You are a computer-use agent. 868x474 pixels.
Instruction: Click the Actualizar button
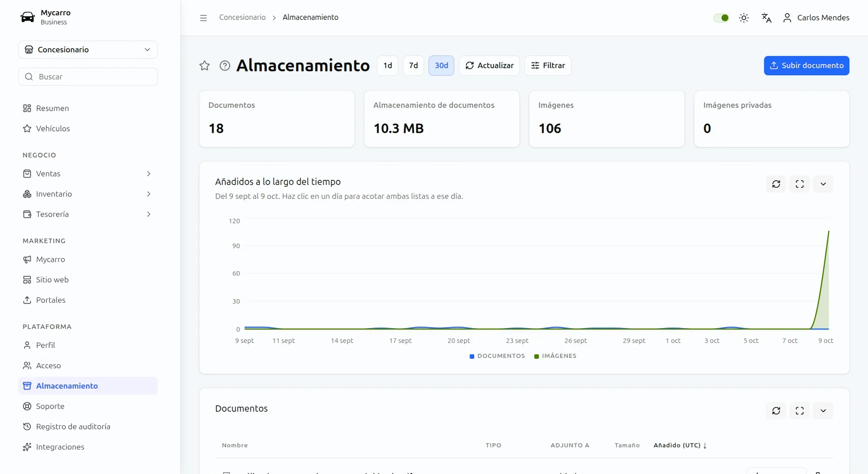click(x=490, y=66)
